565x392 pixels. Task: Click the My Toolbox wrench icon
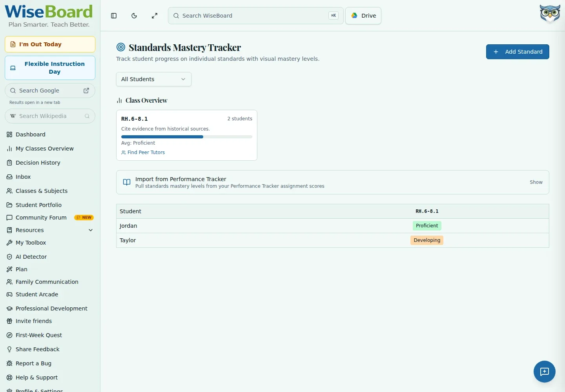click(9, 243)
